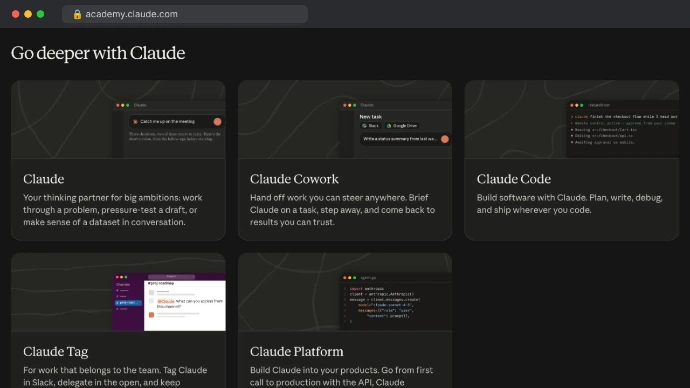Screen dimensions: 690x388
Task: Click 'Catch me up on the meeting' preview text
Action: tap(167, 121)
